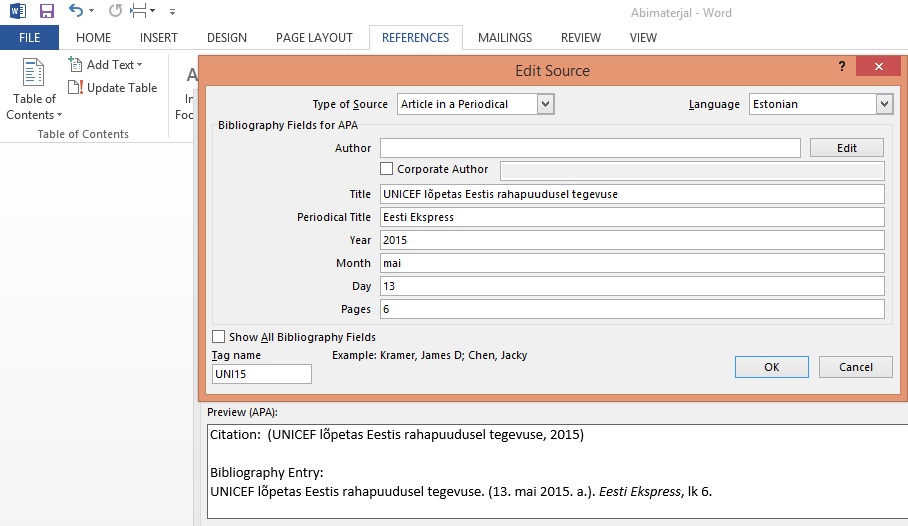Click the Tag name field UNI15
The height and width of the screenshot is (526, 908).
[x=262, y=374]
